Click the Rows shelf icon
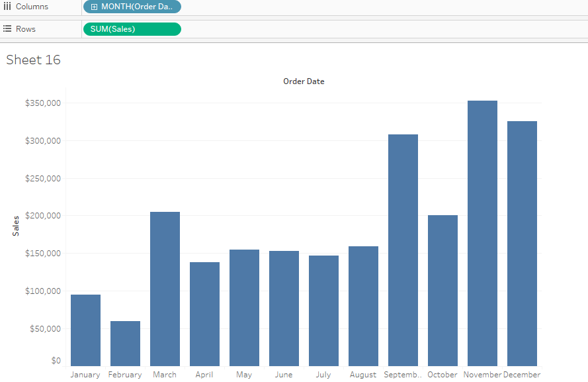The height and width of the screenshot is (382, 588). pyautogui.click(x=7, y=29)
